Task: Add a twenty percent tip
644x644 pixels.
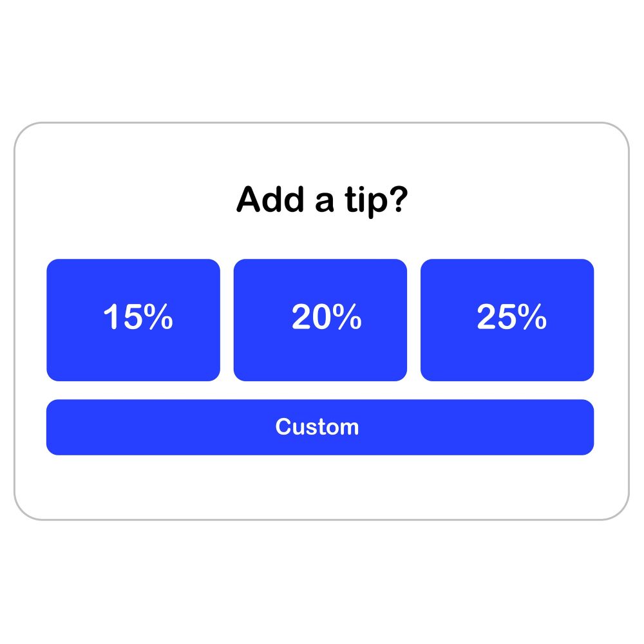Action: point(320,320)
